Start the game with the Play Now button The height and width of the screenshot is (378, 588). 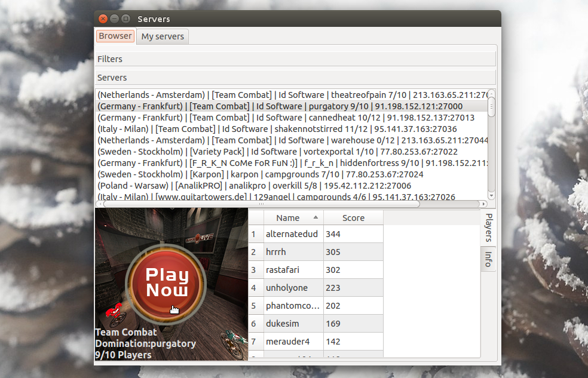point(166,283)
